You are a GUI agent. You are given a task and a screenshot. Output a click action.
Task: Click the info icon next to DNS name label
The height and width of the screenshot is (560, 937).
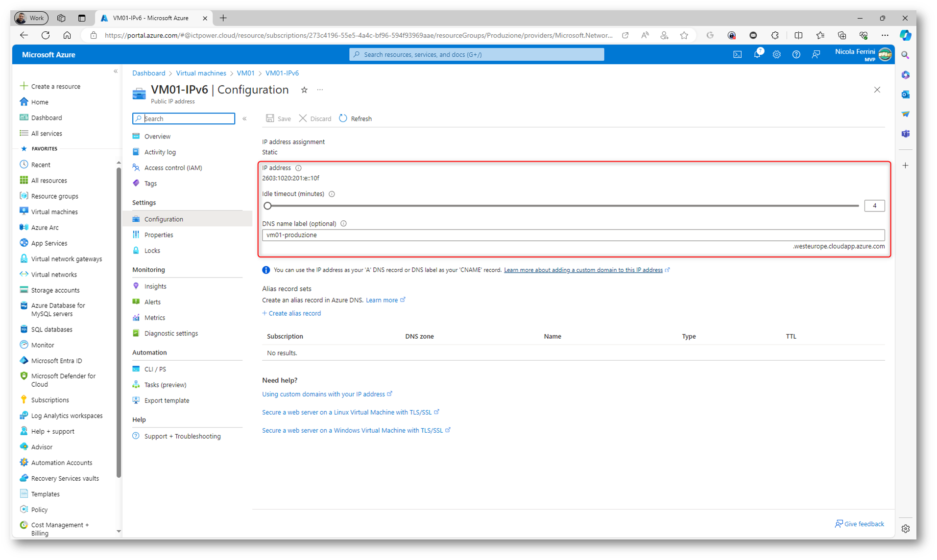[x=343, y=224]
